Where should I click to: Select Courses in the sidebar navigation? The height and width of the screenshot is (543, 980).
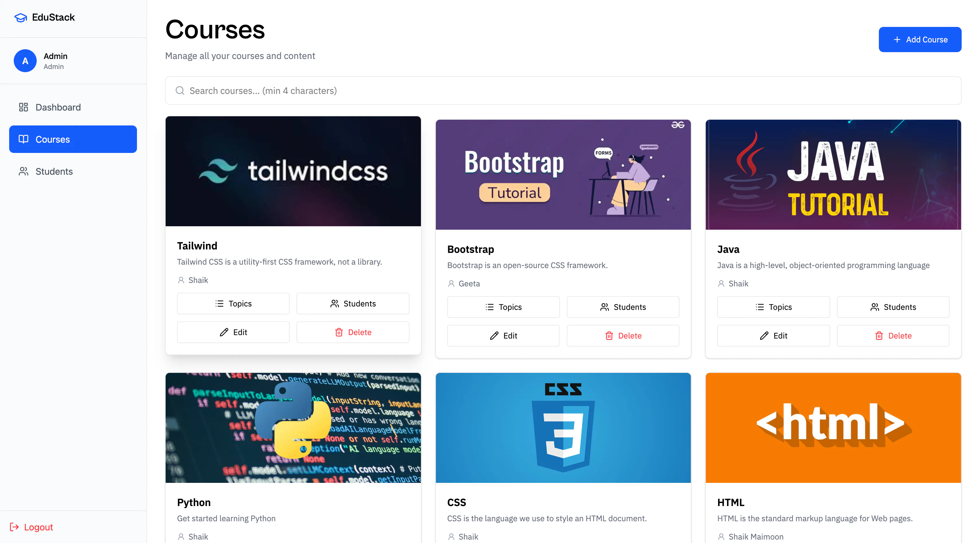(73, 139)
